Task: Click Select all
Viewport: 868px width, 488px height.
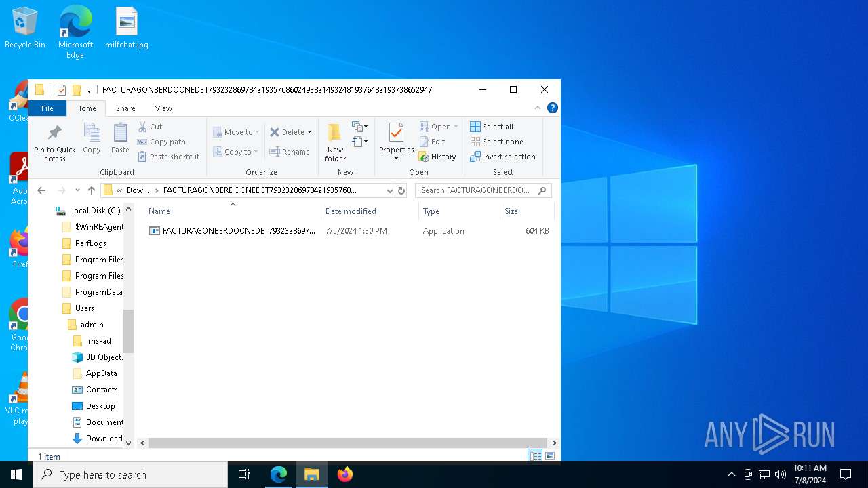Action: coord(492,127)
